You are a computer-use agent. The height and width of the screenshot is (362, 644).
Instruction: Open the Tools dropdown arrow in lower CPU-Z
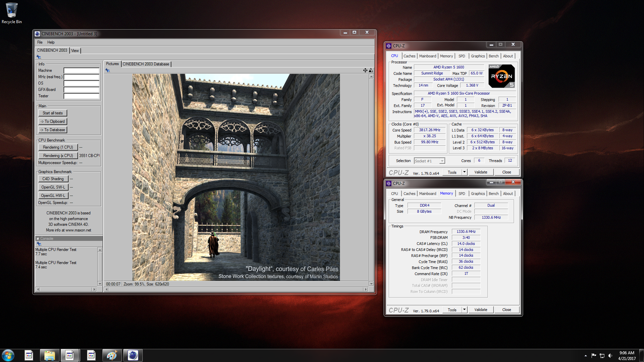pyautogui.click(x=464, y=310)
